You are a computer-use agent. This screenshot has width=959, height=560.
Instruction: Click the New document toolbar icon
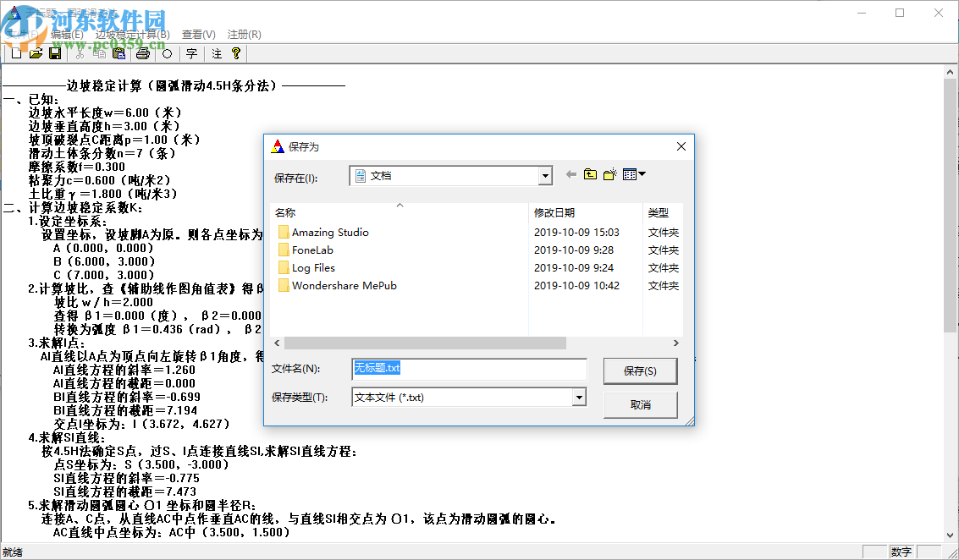[x=17, y=54]
